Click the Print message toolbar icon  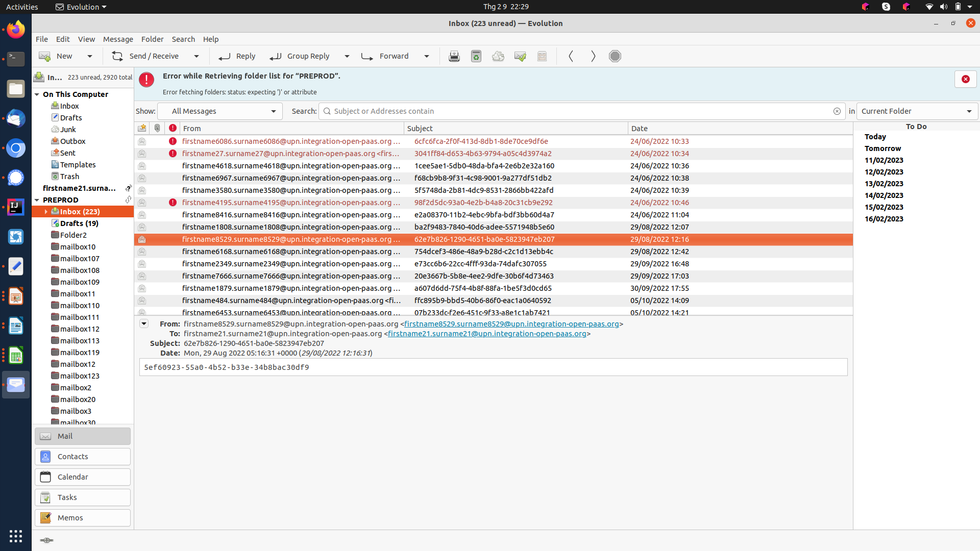click(454, 56)
